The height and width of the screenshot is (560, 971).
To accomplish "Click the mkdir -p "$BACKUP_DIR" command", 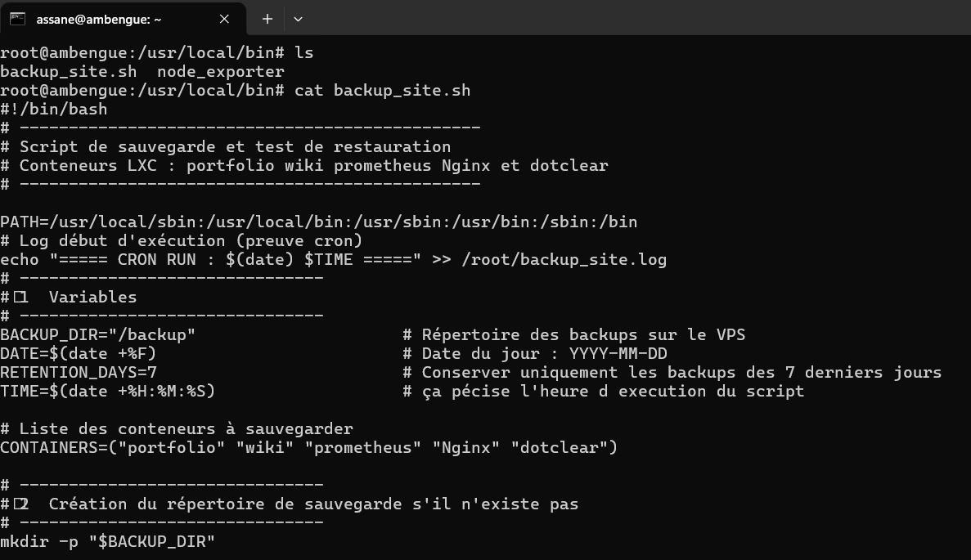I will pyautogui.click(x=108, y=542).
